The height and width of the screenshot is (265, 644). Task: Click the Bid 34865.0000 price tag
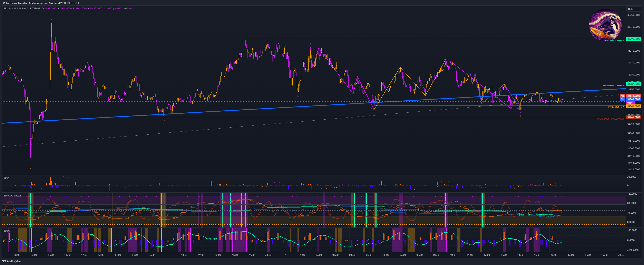(x=630, y=99)
